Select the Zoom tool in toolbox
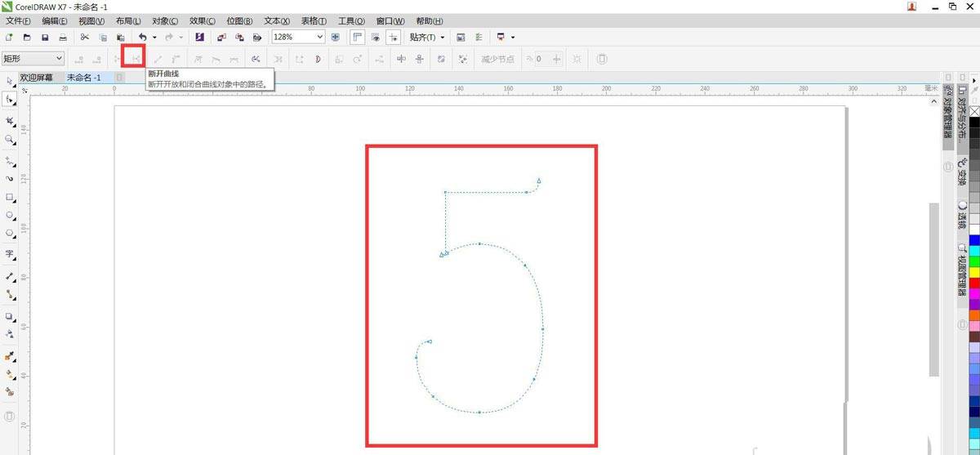The image size is (980, 455). 10,140
